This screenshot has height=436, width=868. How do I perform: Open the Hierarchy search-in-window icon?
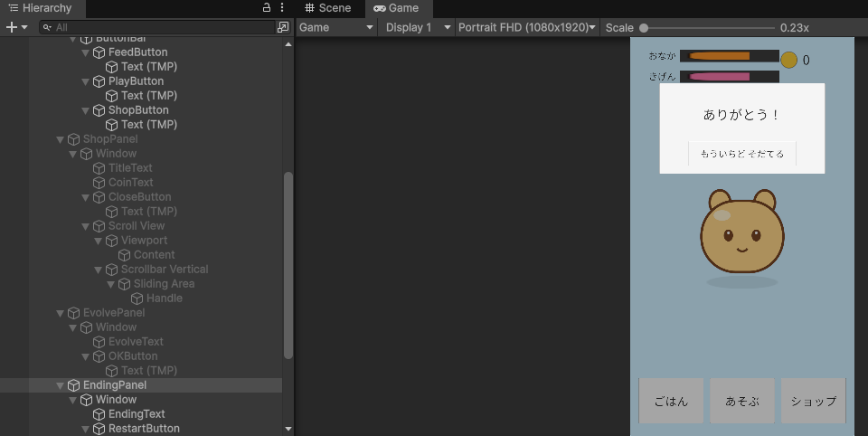[x=283, y=27]
